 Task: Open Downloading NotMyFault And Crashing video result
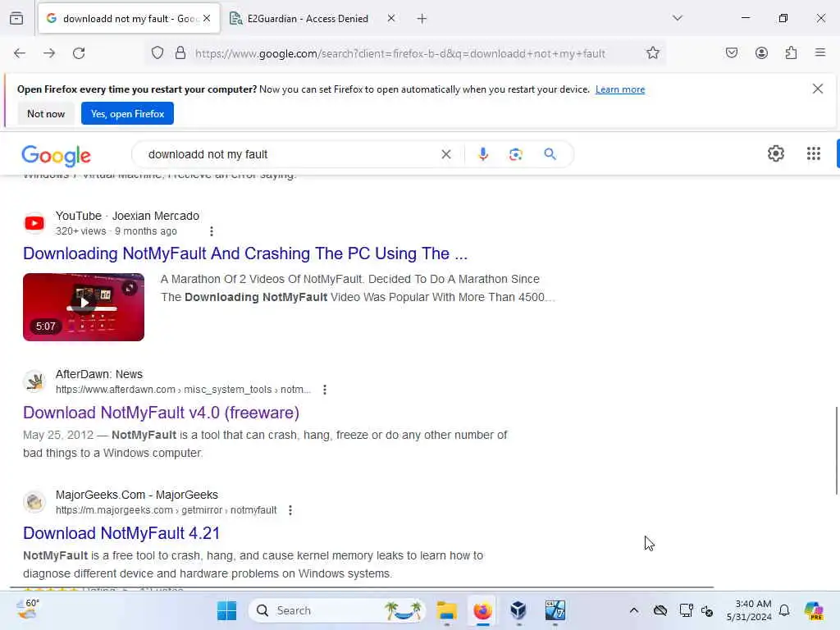point(245,253)
